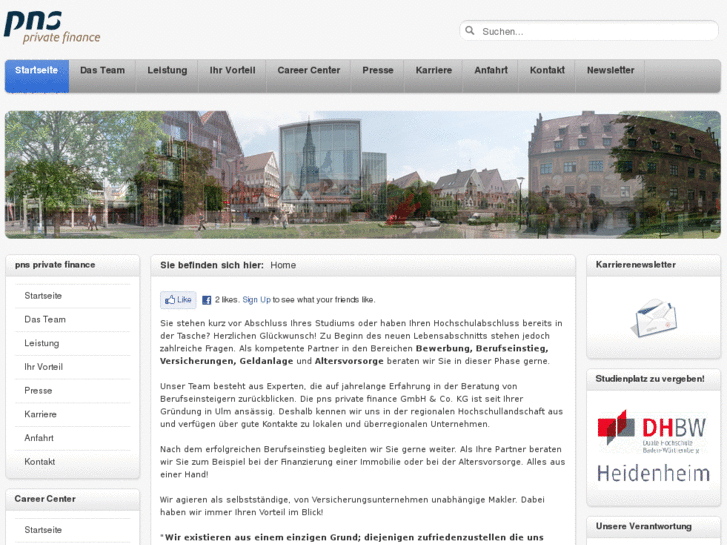Click the Home breadcrumb text
Screen dimensions: 727x545
(283, 265)
